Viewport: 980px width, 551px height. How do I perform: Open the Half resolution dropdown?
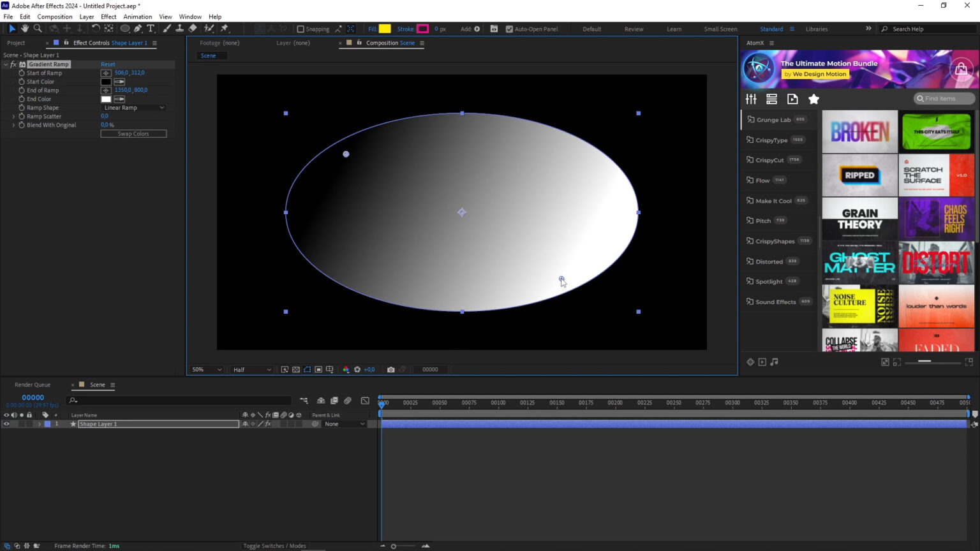[x=251, y=369]
